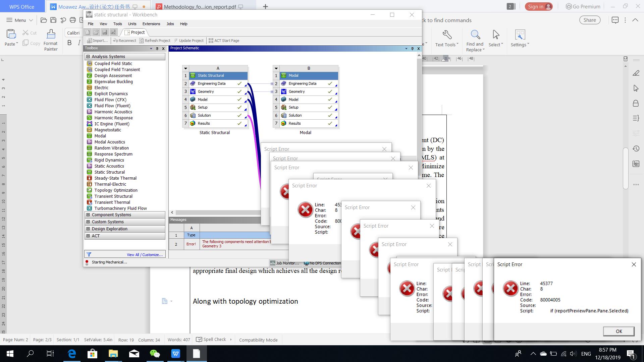Click the Explicit Dynamics toolbox icon
This screenshot has height=362, width=644.
click(x=90, y=94)
